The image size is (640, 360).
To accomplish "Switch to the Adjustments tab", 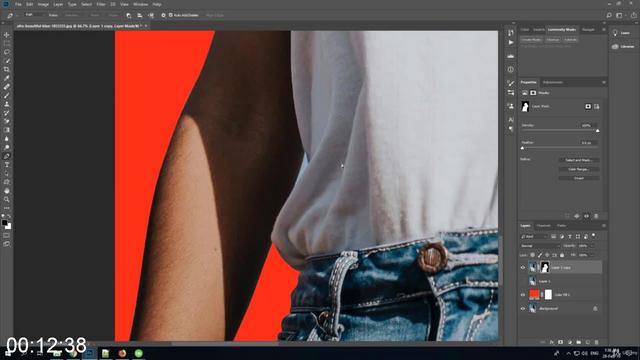I will 553,82.
